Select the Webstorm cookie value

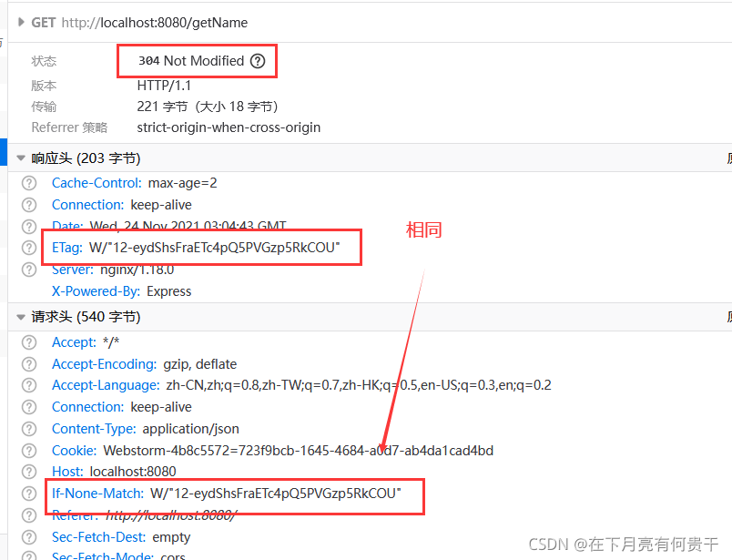click(x=299, y=450)
